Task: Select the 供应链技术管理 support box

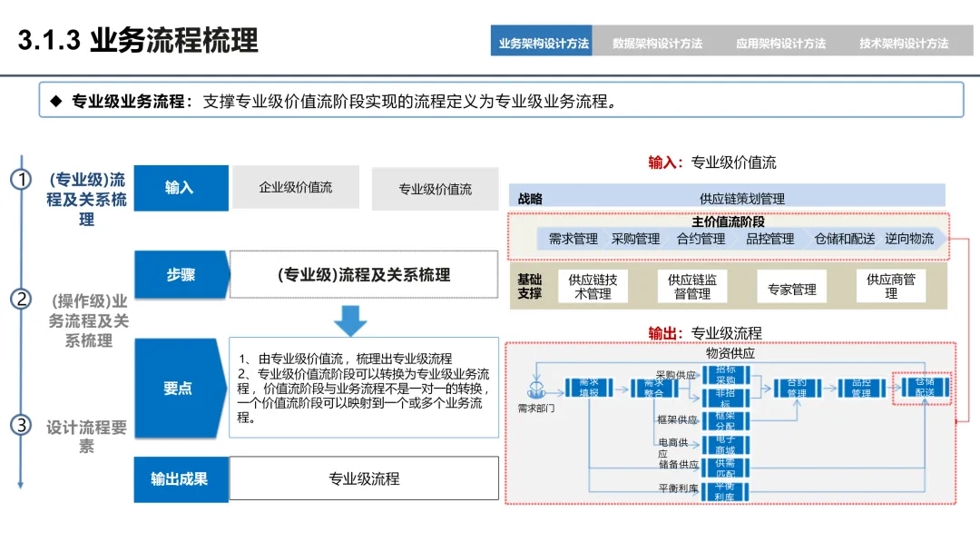Action: click(593, 286)
